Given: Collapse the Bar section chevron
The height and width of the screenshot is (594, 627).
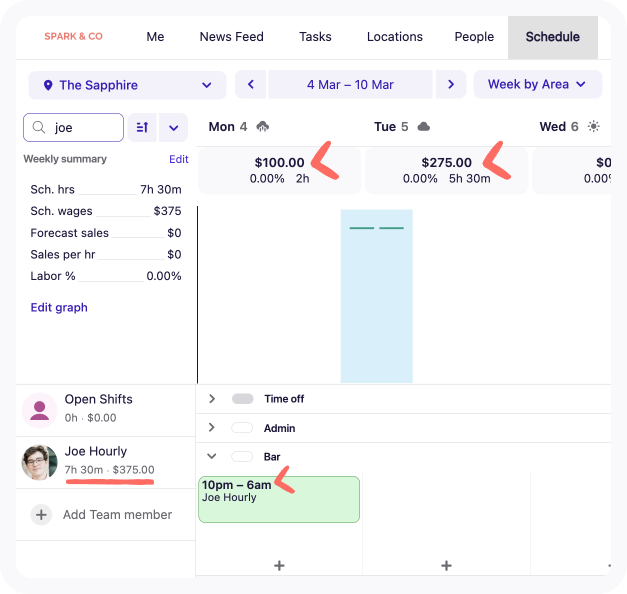Looking at the screenshot, I should [x=212, y=457].
